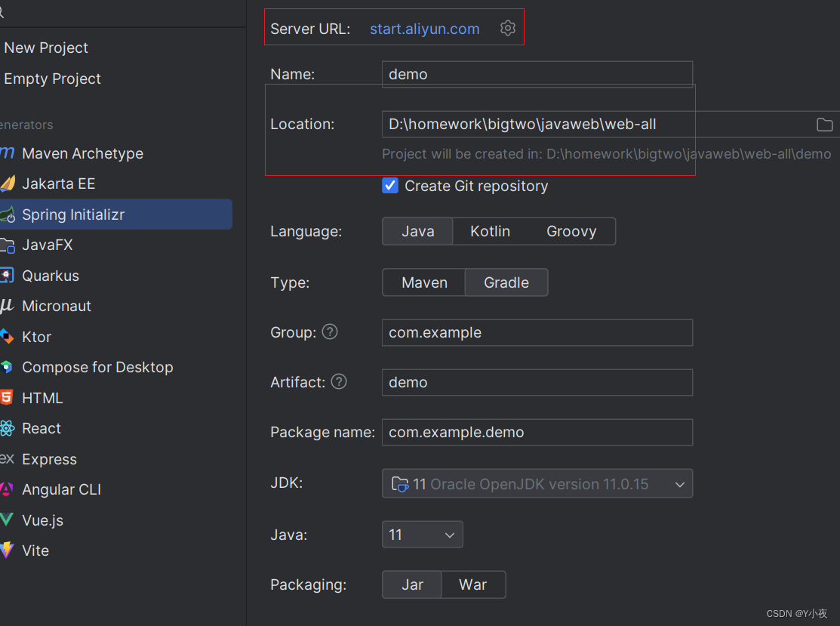Click the Jakarta EE sail icon
Image resolution: width=840 pixels, height=626 pixels.
click(x=8, y=183)
